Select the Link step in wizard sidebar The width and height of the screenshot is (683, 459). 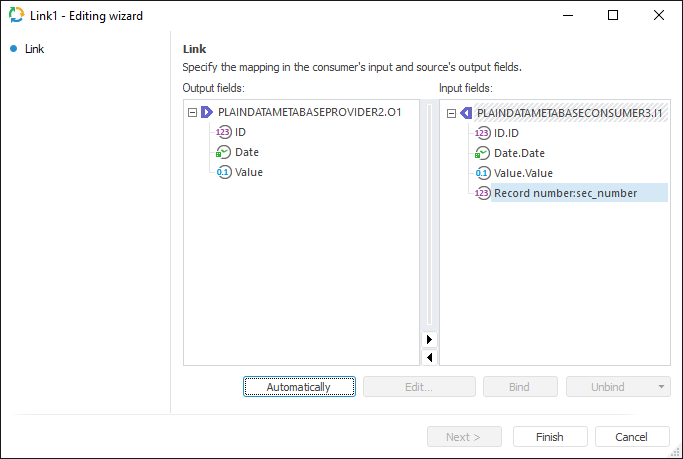pos(34,49)
